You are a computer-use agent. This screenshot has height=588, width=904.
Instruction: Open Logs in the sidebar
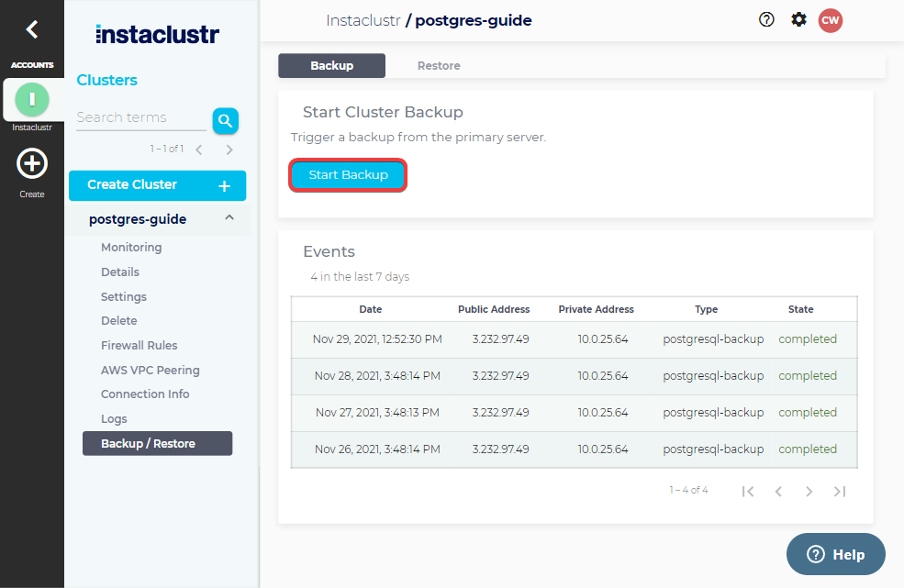coord(114,419)
